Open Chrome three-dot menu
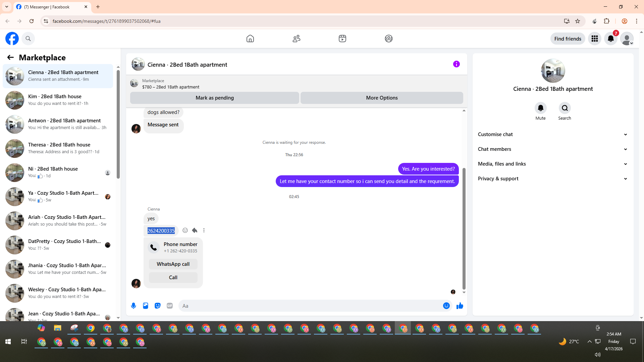 [636, 21]
